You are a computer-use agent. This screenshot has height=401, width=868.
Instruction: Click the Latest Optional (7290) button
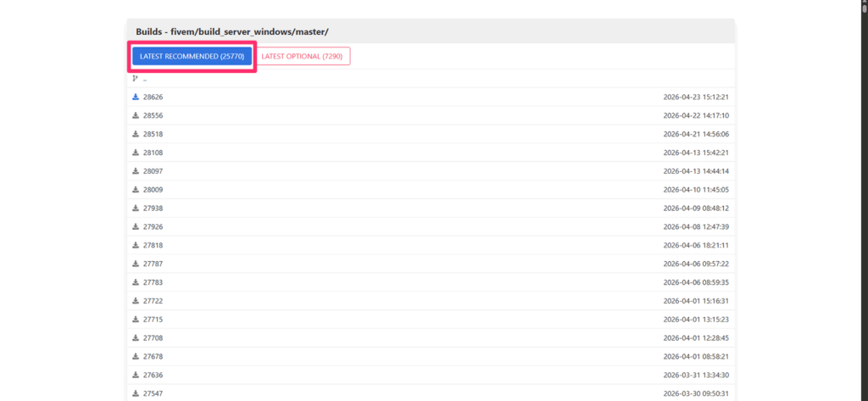click(303, 56)
